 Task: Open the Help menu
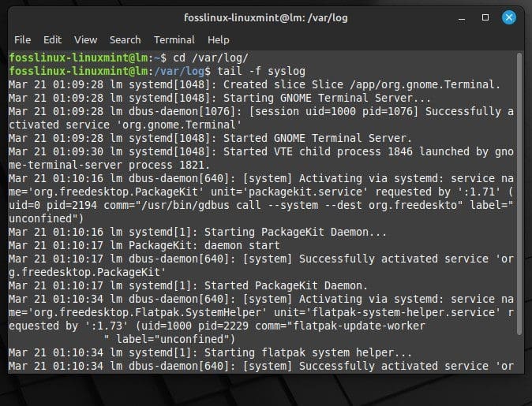pos(218,40)
